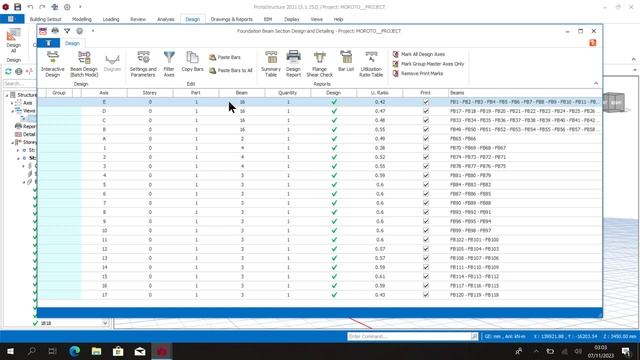Collapse the dialog ribbon

pos(596,83)
